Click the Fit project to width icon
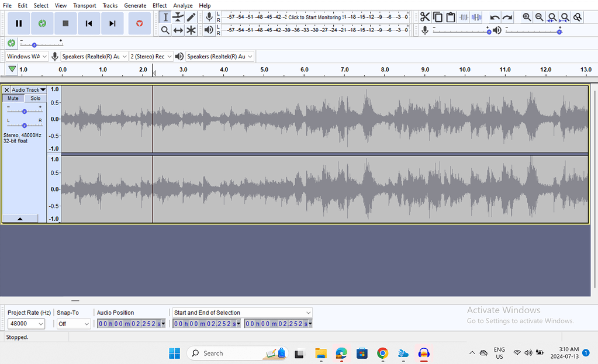 click(x=564, y=17)
